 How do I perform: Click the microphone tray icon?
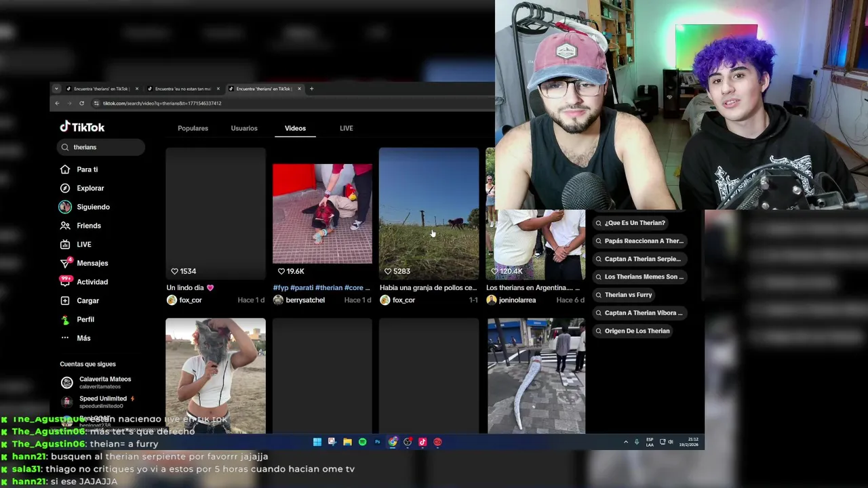[637, 442]
